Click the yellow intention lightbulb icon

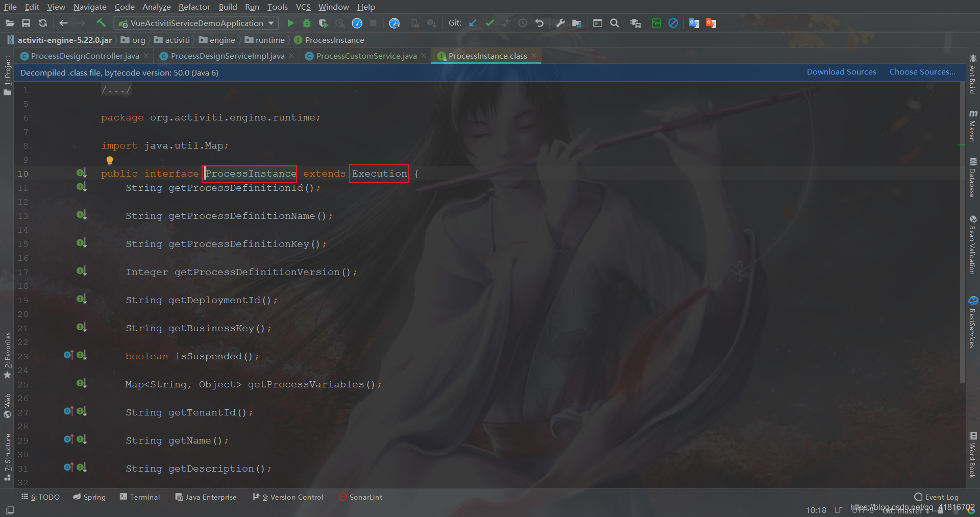109,160
